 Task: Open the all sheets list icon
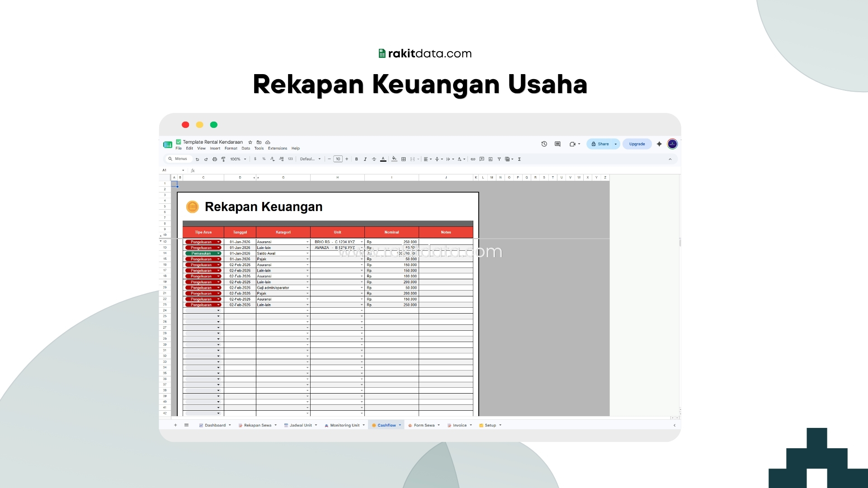click(x=186, y=425)
